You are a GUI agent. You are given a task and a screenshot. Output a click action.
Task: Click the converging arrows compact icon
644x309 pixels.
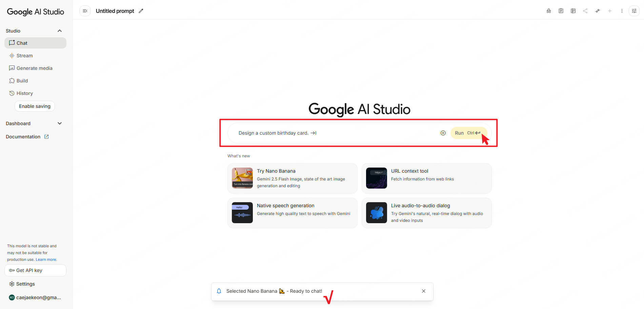click(598, 11)
